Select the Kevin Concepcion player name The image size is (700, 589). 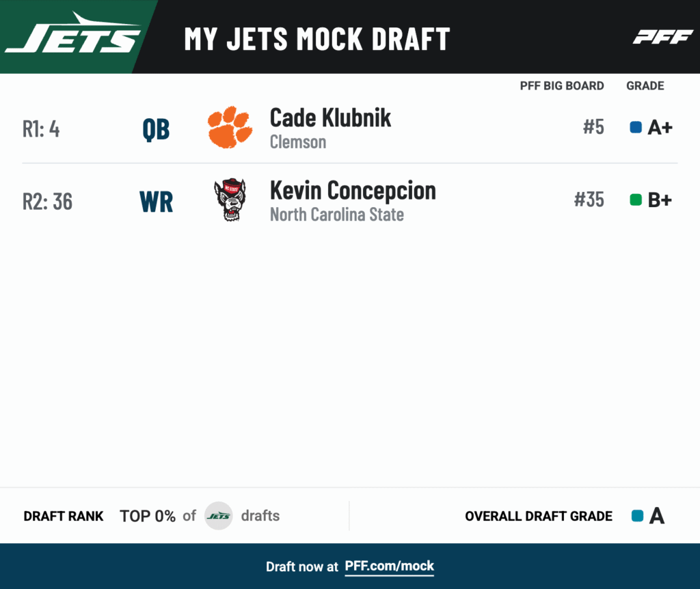[353, 191]
